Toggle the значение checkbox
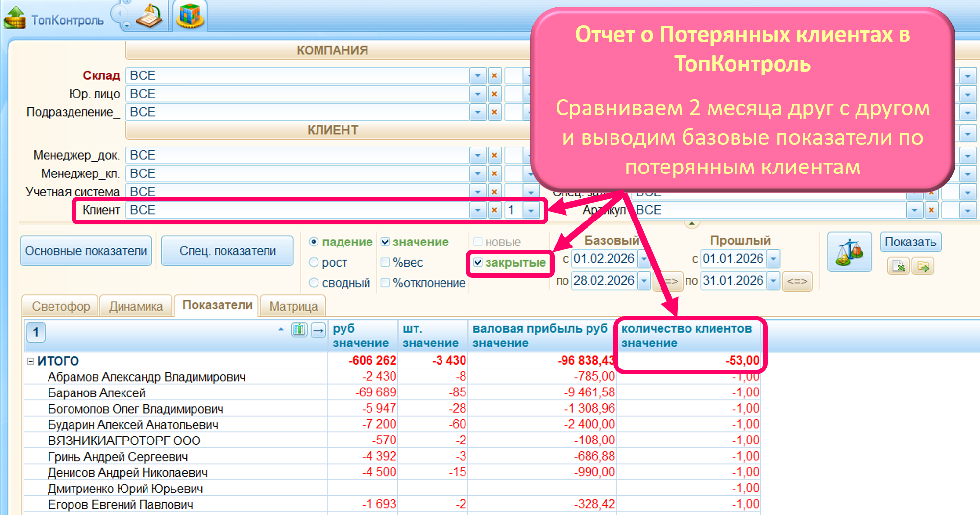The width and height of the screenshot is (980, 515). coord(385,242)
